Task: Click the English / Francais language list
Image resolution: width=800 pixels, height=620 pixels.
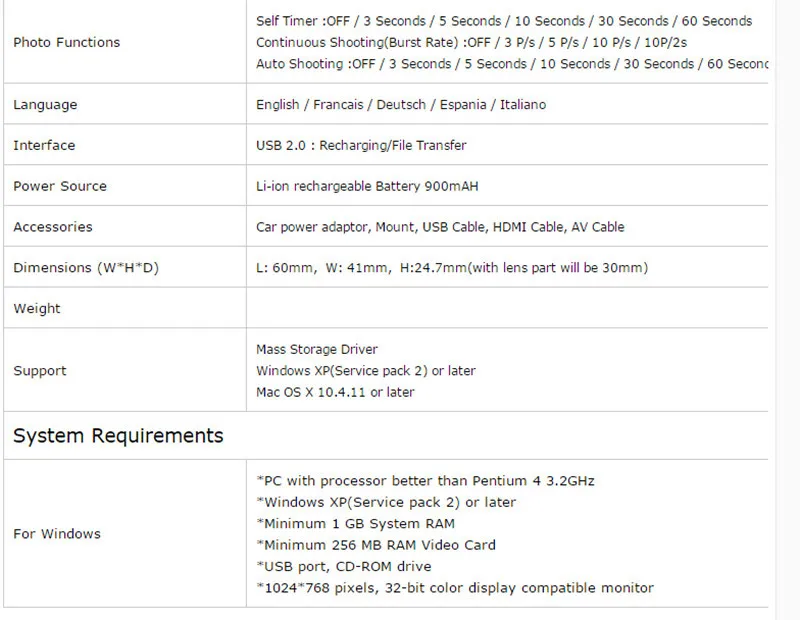Action: (401, 105)
